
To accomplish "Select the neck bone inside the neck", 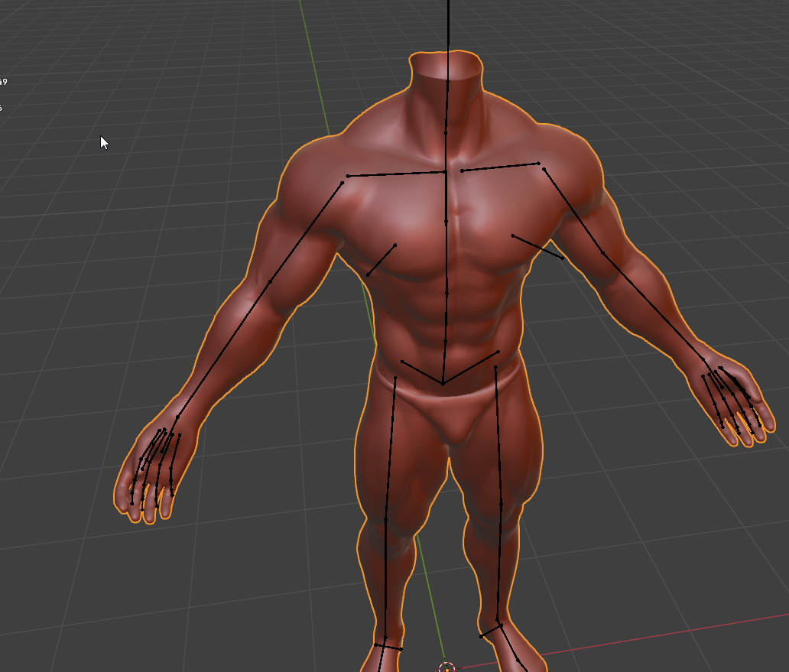I will point(446,106).
